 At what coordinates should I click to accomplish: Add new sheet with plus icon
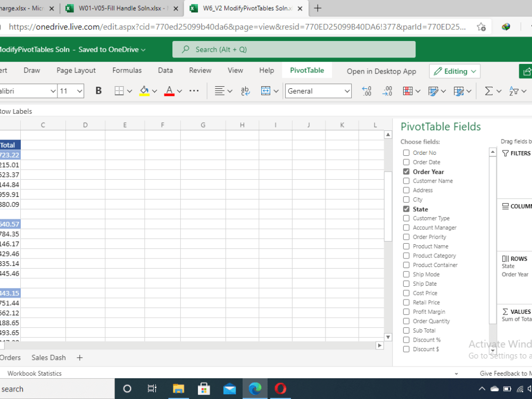(80, 358)
